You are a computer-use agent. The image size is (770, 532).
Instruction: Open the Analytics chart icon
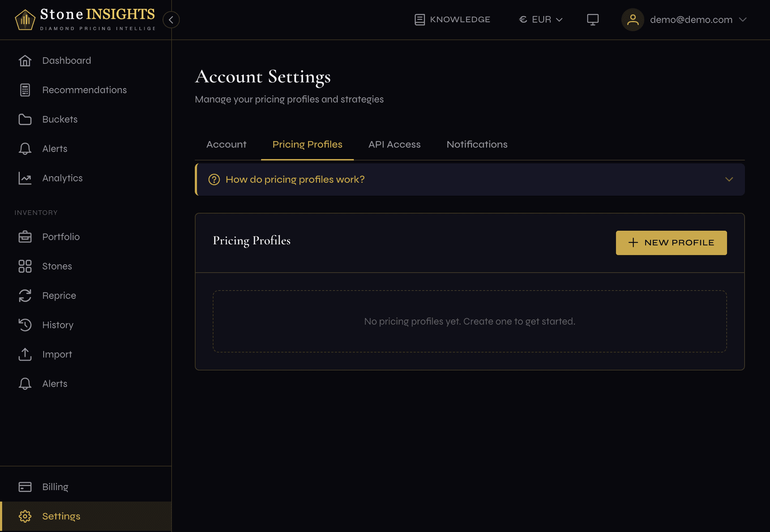point(25,178)
